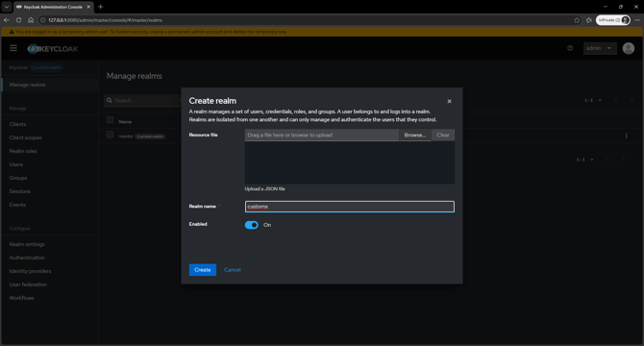Open the help icon in header
This screenshot has height=346, width=644.
click(570, 48)
